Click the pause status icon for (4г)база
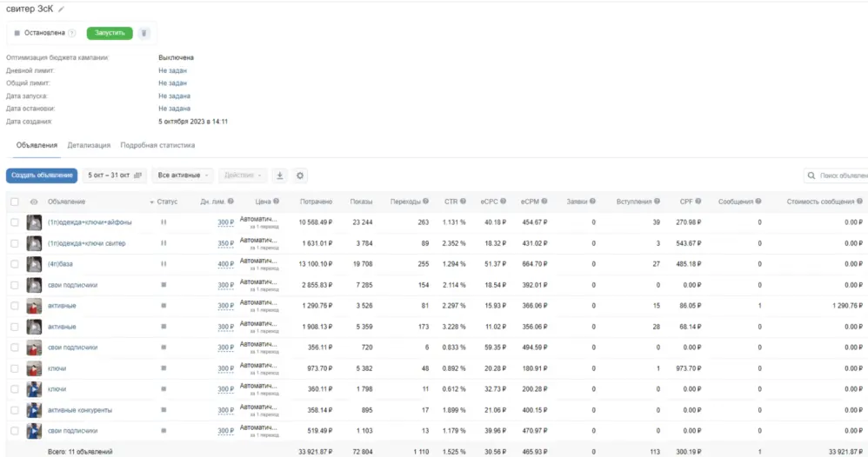 pos(163,264)
